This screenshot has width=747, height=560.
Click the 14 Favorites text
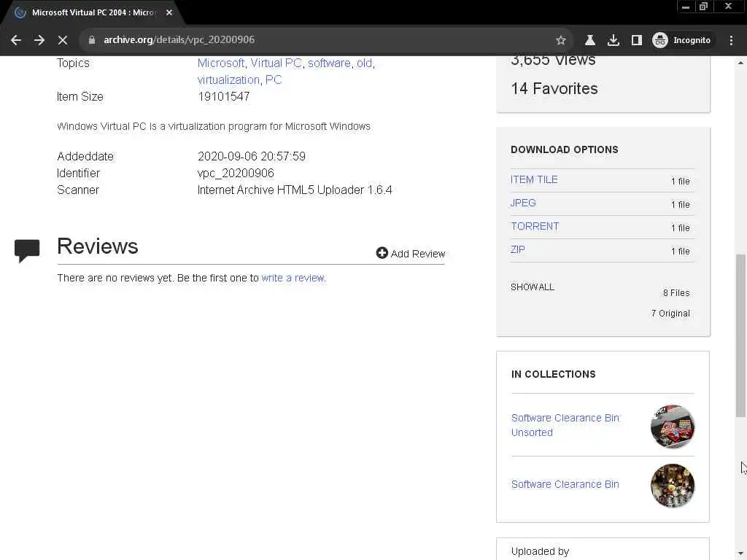554,88
